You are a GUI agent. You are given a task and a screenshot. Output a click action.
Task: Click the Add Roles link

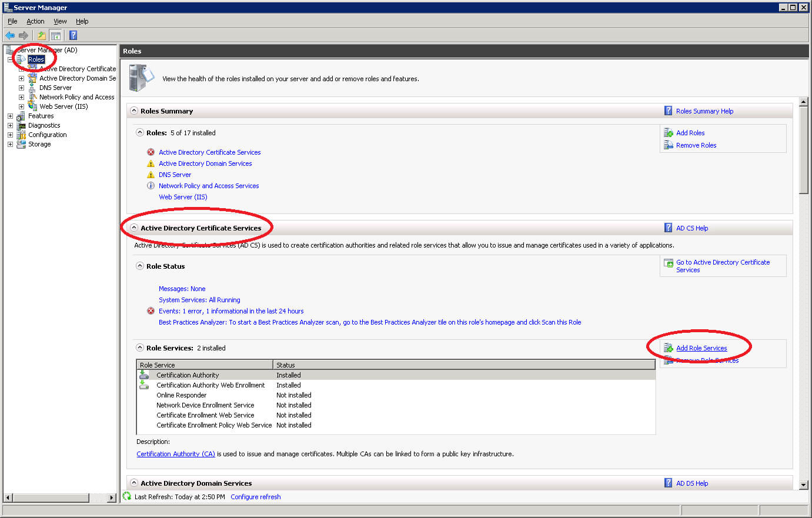pyautogui.click(x=690, y=133)
